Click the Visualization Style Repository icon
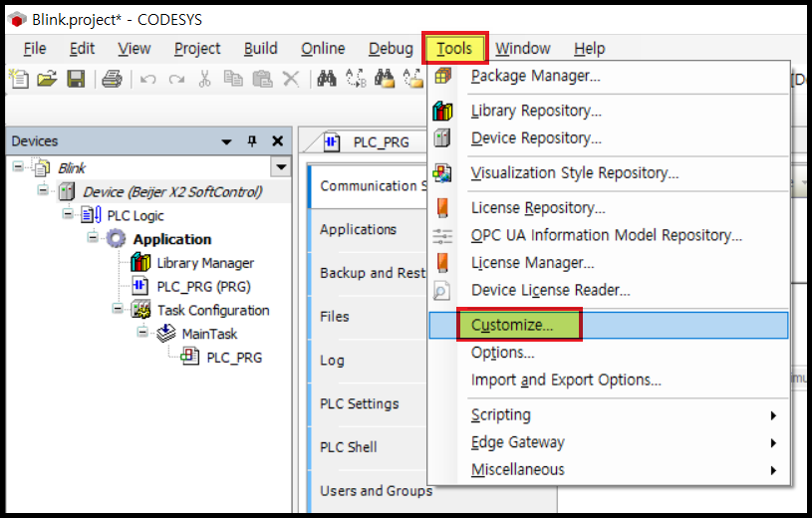The height and width of the screenshot is (518, 812). click(x=442, y=173)
